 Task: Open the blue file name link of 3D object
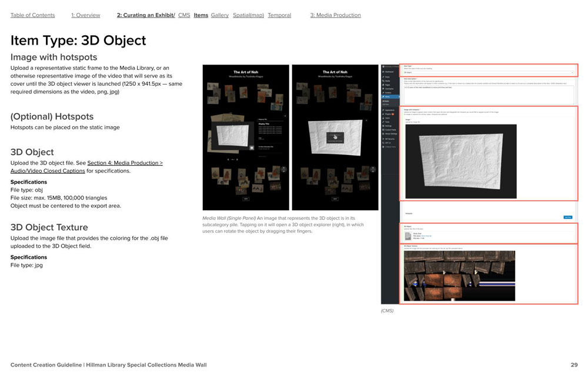[x=426, y=236]
